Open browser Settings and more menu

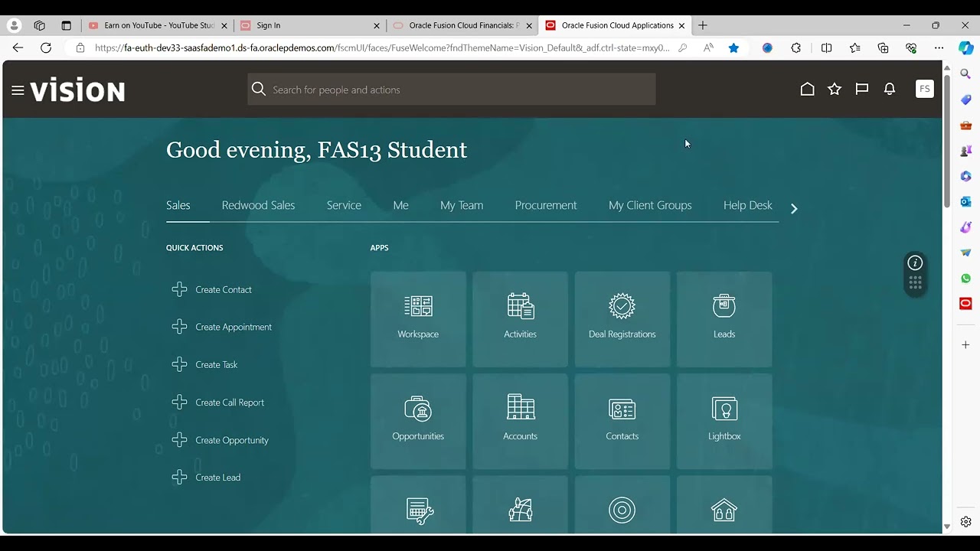pyautogui.click(x=939, y=47)
